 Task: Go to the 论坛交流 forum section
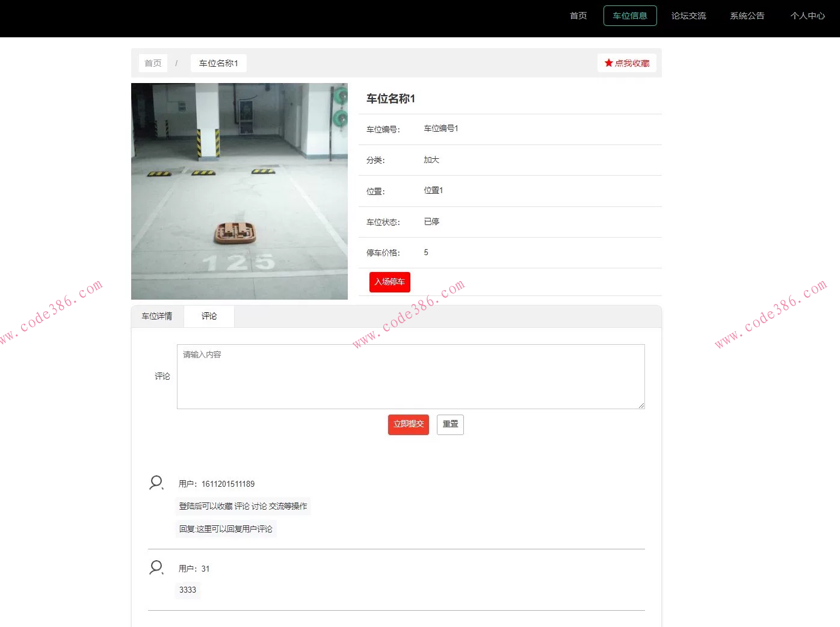click(688, 16)
